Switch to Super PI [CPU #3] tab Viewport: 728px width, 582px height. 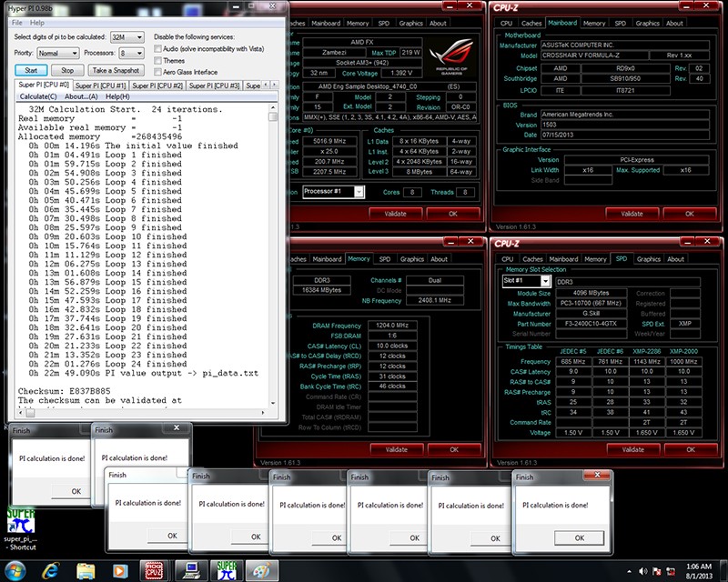click(214, 85)
